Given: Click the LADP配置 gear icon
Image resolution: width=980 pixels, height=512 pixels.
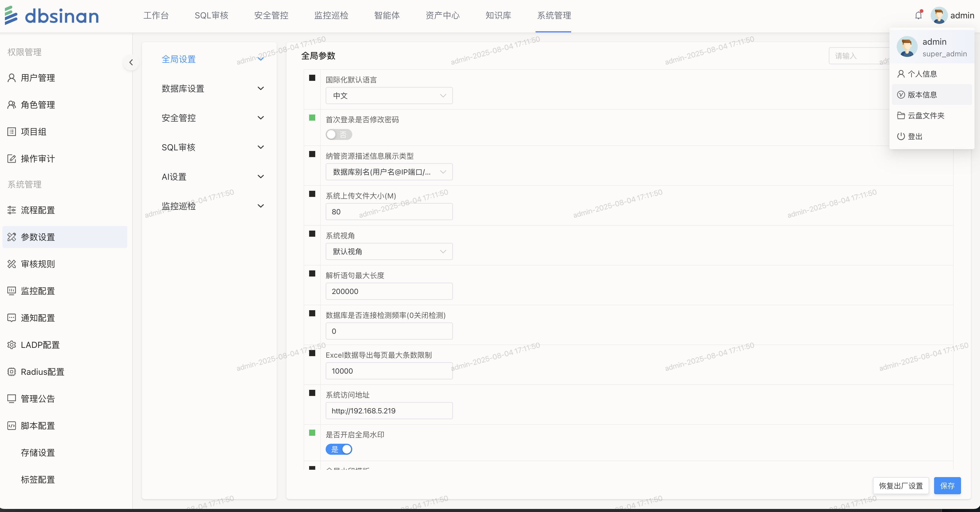Looking at the screenshot, I should [12, 345].
